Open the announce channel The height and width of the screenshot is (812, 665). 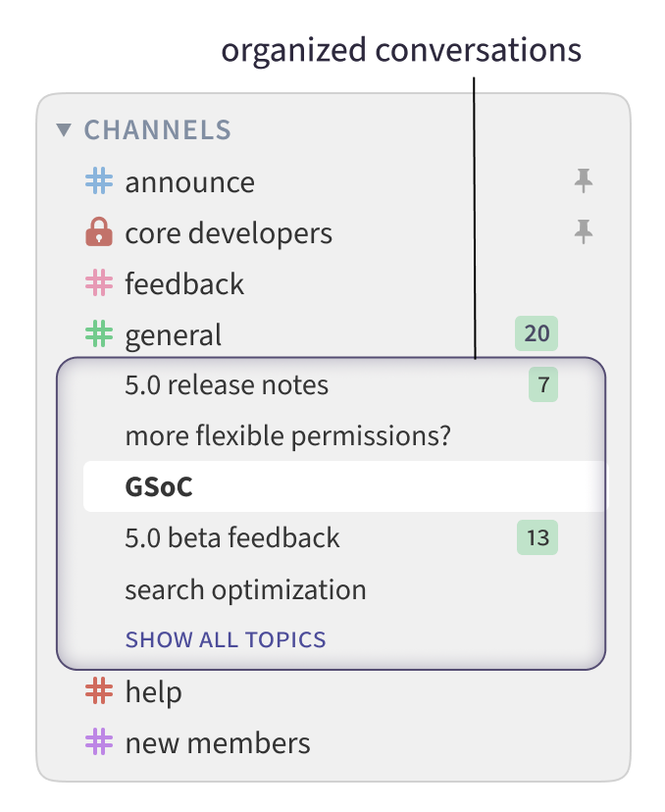click(189, 182)
